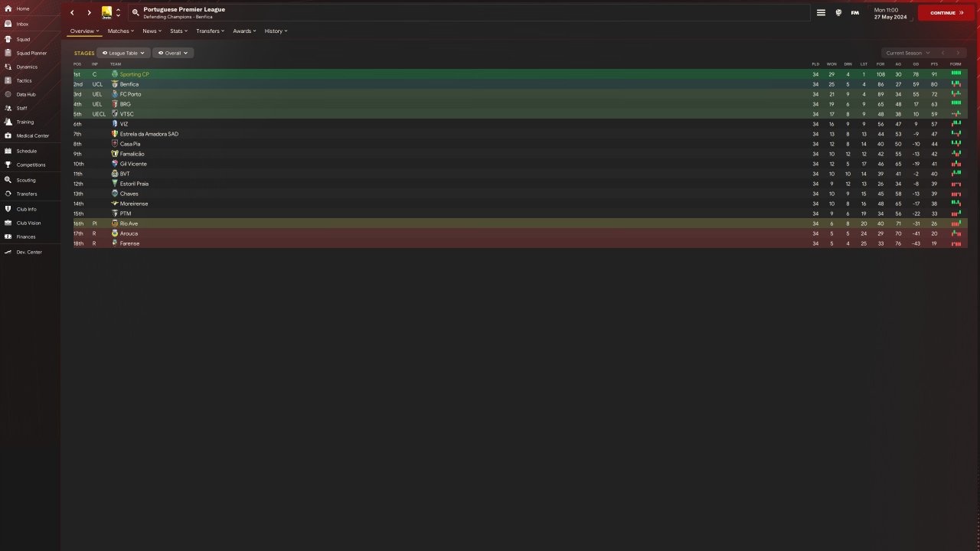980x551 pixels.
Task: Click the Continue button
Action: 946,12
